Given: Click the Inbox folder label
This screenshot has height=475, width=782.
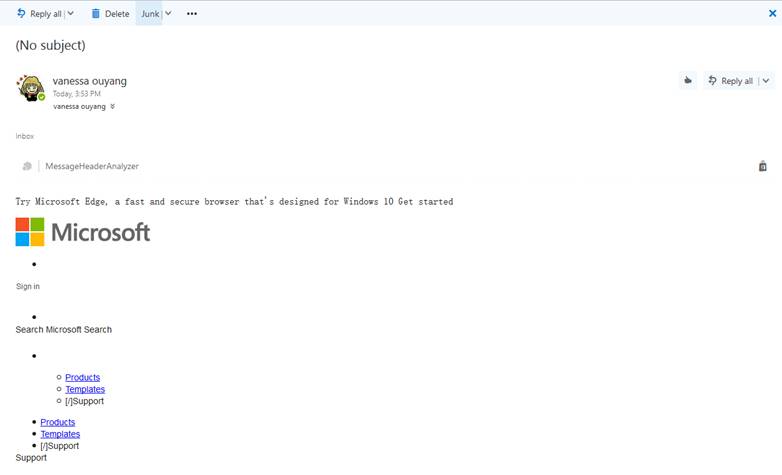Looking at the screenshot, I should 24,136.
